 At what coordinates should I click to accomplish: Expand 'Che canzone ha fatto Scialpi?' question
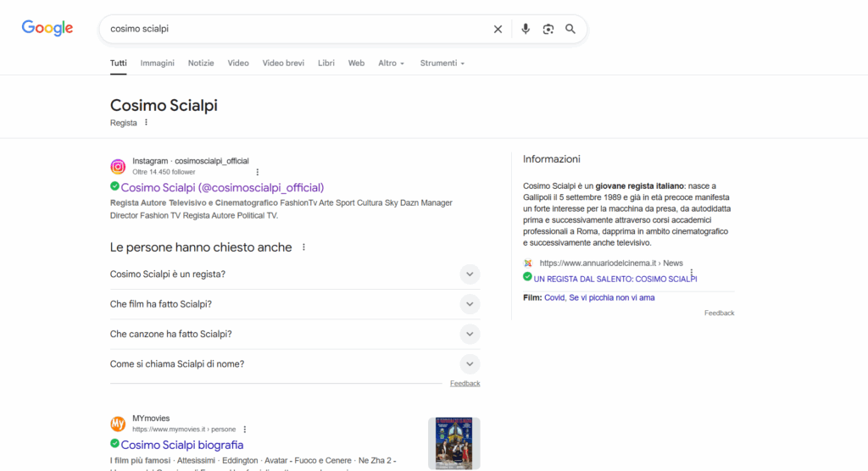click(470, 334)
